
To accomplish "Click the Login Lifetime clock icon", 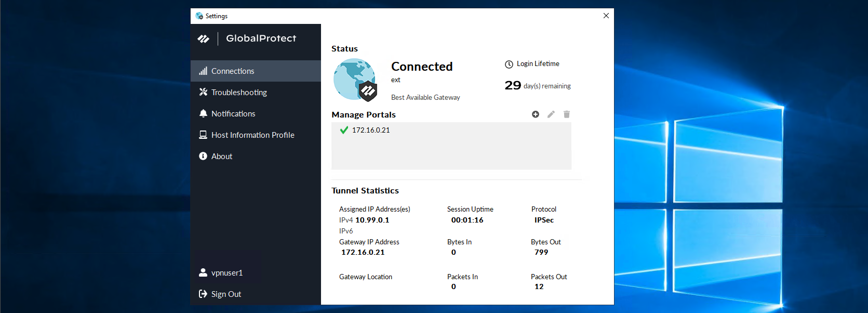I will (x=509, y=64).
